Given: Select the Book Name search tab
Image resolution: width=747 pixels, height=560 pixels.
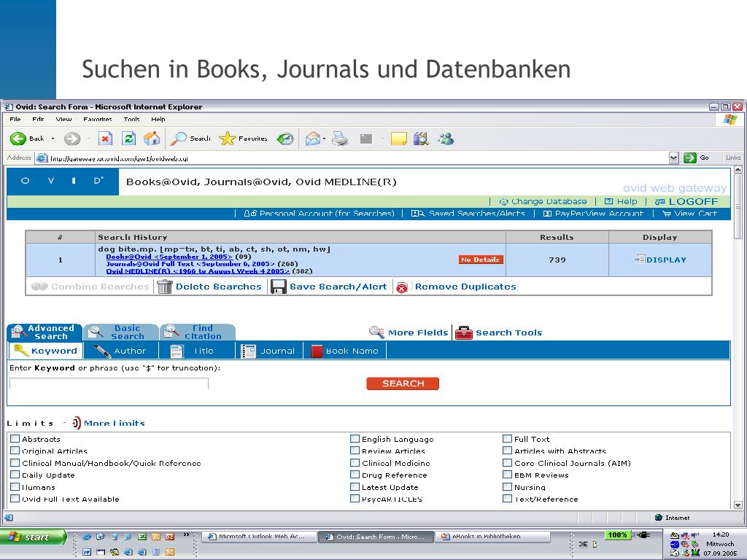Looking at the screenshot, I should 345,351.
